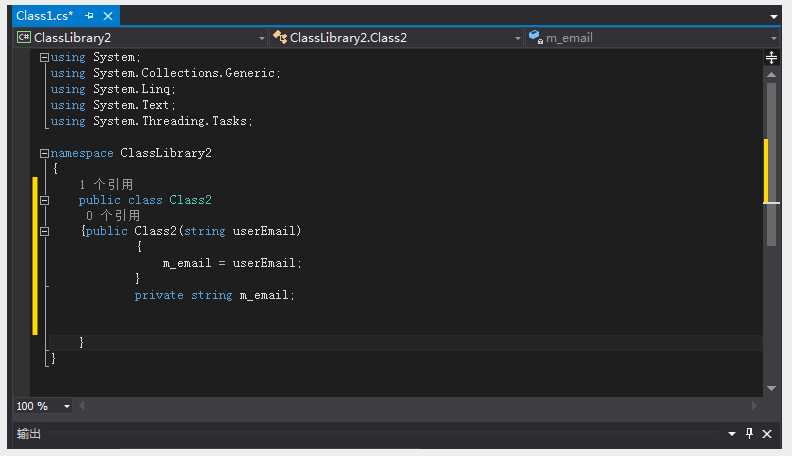792x456 pixels.
Task: Open the ClassLibrary2 project dropdown
Action: click(x=261, y=38)
